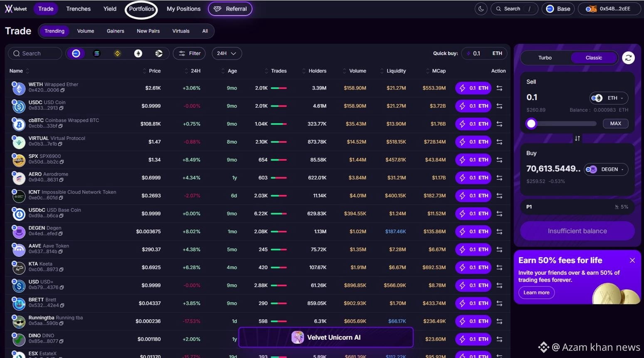Open the 24H timeframe dropdown
The image size is (644, 358).
pos(227,53)
